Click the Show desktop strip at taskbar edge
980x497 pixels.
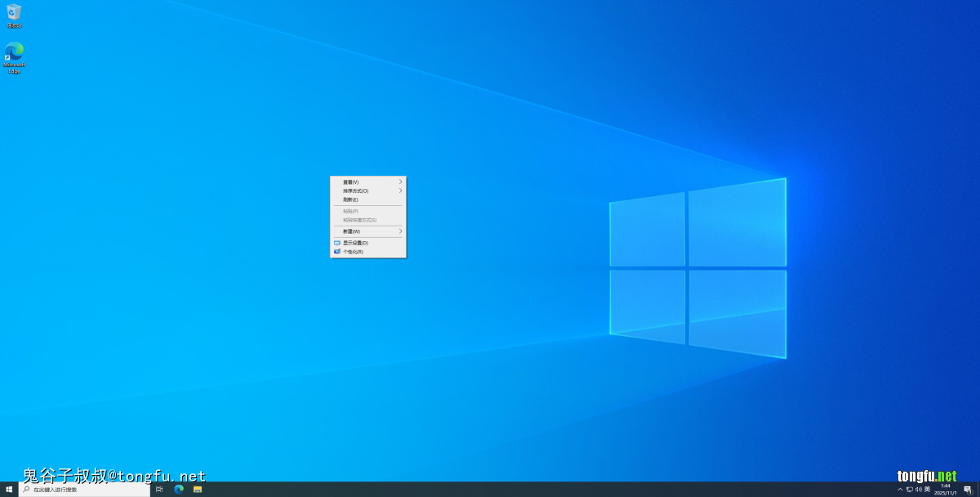[978, 490]
